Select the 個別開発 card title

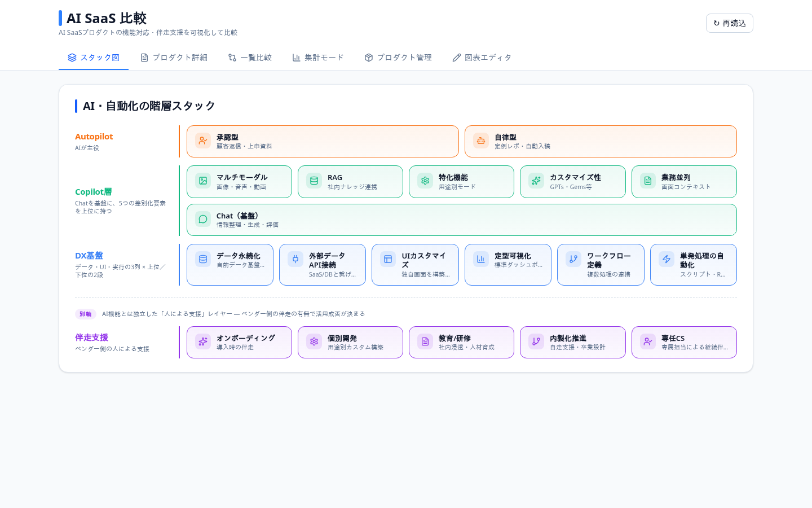pos(342,338)
